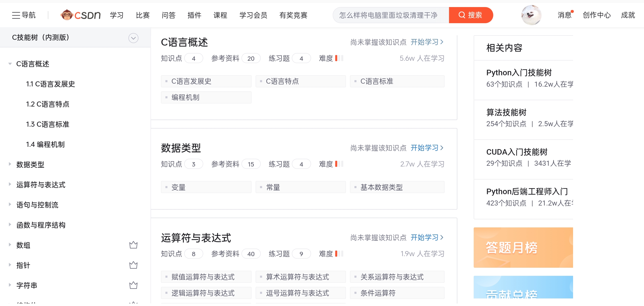Collapse the C语言概述 tree section
Screen dimensions: 644x306
point(10,64)
